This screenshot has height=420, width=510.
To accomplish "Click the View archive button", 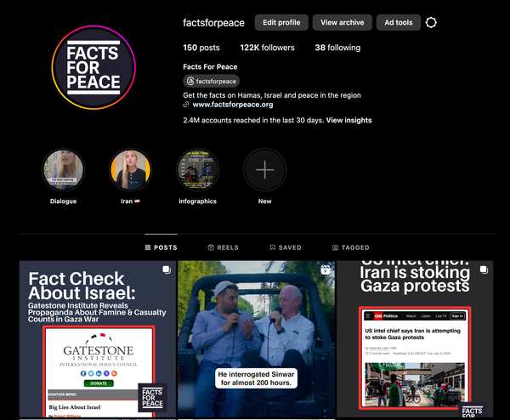I will (343, 22).
